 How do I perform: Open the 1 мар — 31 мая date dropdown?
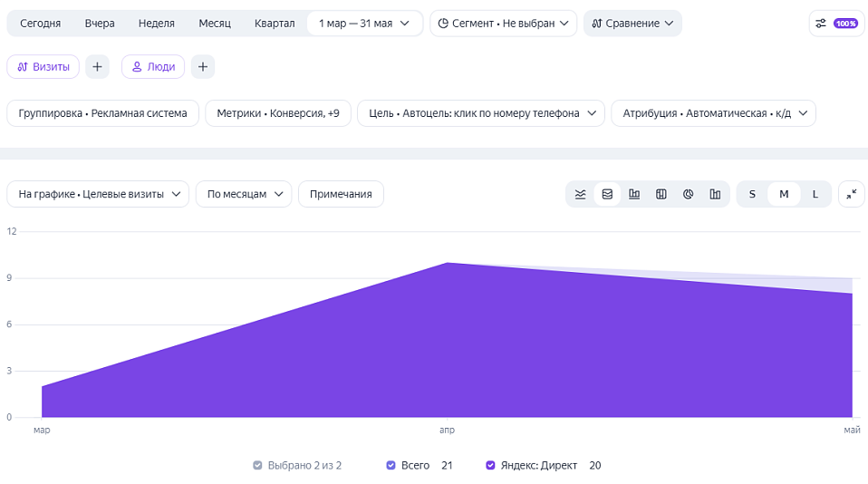pos(364,24)
